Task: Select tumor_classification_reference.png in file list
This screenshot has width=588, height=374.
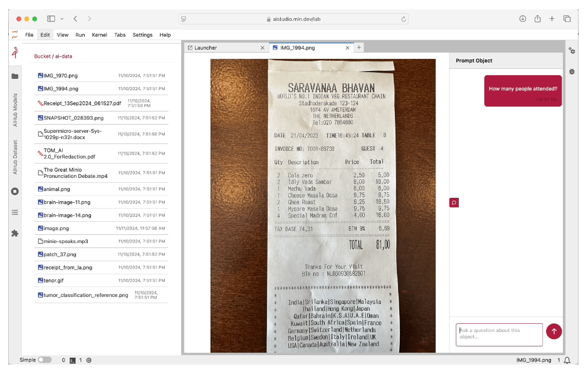Action: pos(85,295)
